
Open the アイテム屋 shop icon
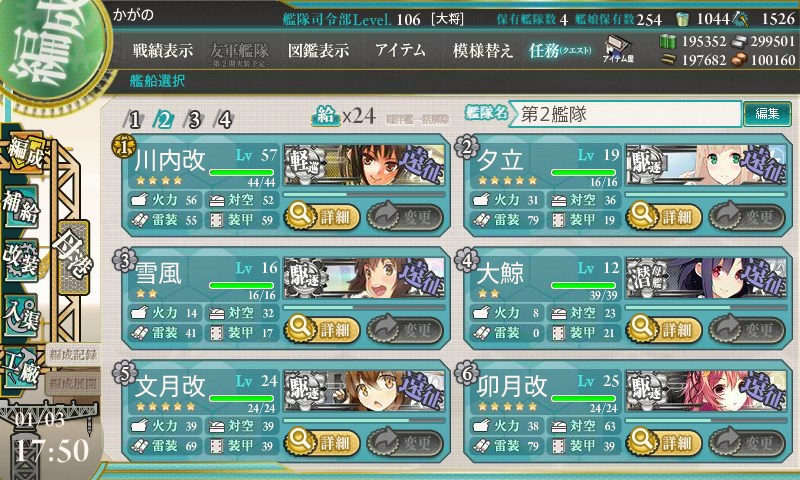pyautogui.click(x=618, y=50)
